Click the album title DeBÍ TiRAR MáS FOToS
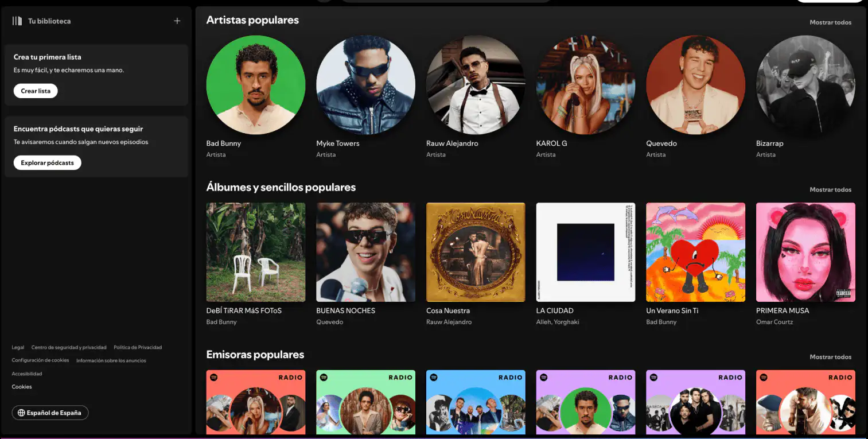Screen dimensions: 868x439 244,310
